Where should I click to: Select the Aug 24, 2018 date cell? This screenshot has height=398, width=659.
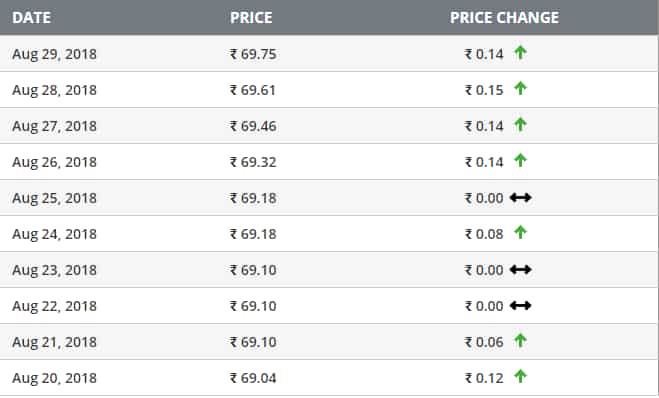click(x=54, y=234)
